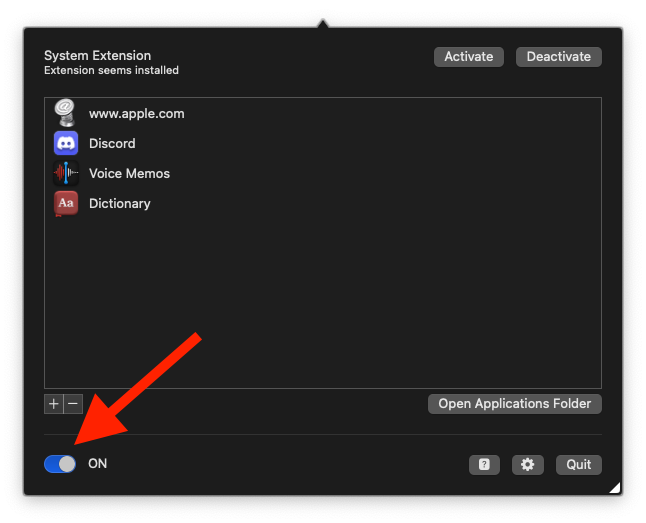Remove an entry with the minus button
Screen dimensions: 646x523
(x=73, y=404)
